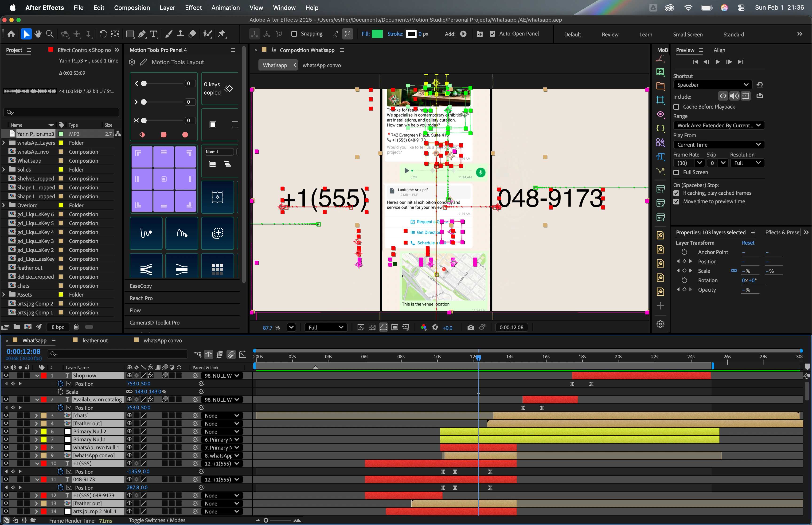Select the Type tool
Image resolution: width=812 pixels, height=525 pixels.
click(154, 34)
